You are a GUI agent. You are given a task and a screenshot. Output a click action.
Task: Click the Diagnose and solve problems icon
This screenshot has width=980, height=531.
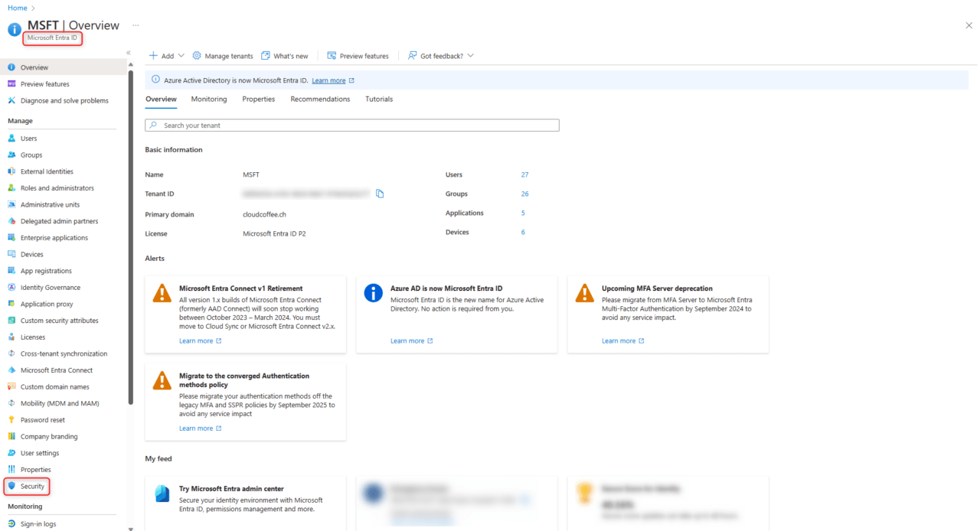pos(12,100)
